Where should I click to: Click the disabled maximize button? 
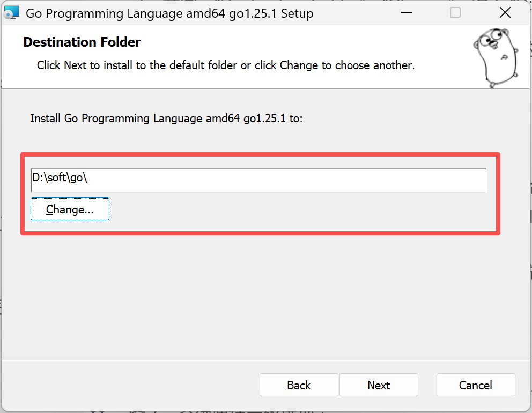point(455,12)
